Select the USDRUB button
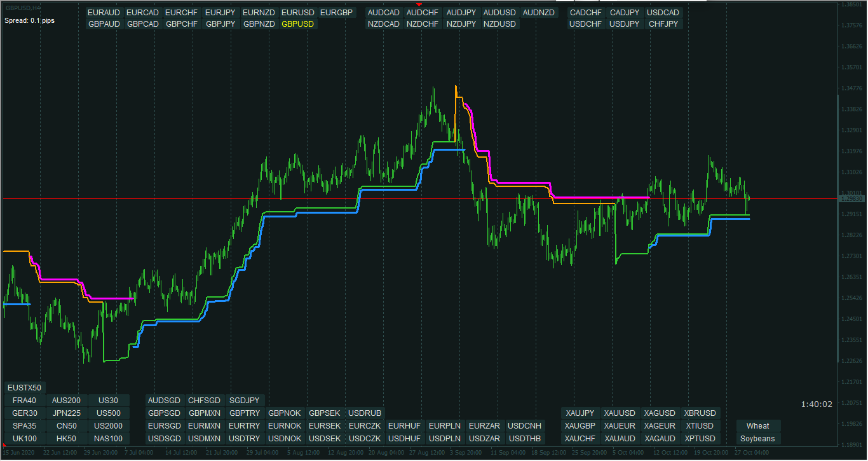The image size is (868, 461). click(x=365, y=413)
